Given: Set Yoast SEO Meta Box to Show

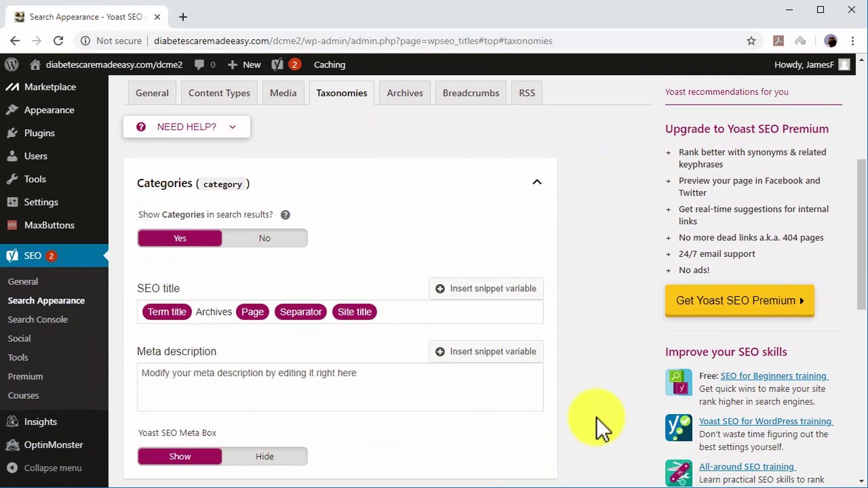Looking at the screenshot, I should coord(180,456).
